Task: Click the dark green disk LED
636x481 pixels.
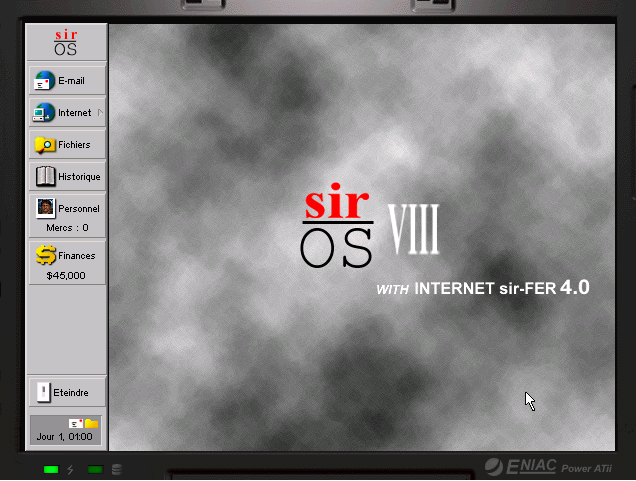Action: [x=95, y=470]
